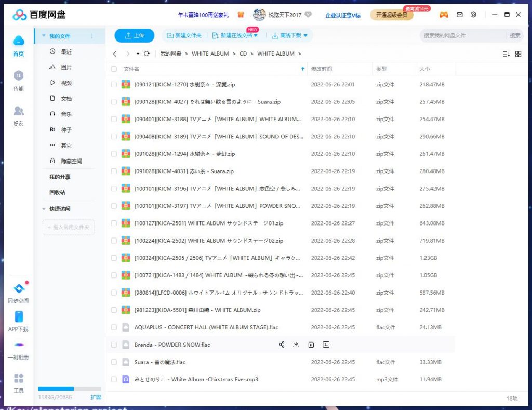Share the Brenda - POWDER SNOW.flac file

[282, 345]
